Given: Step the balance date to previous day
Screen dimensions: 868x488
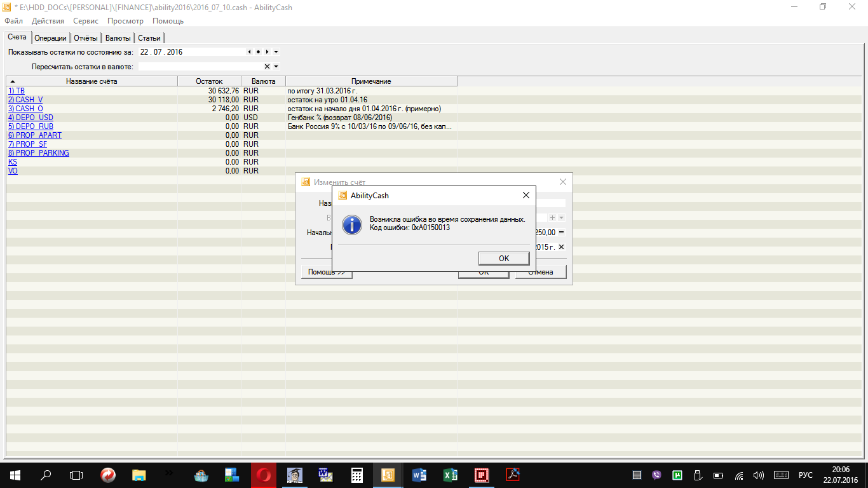Looking at the screenshot, I should click(249, 52).
